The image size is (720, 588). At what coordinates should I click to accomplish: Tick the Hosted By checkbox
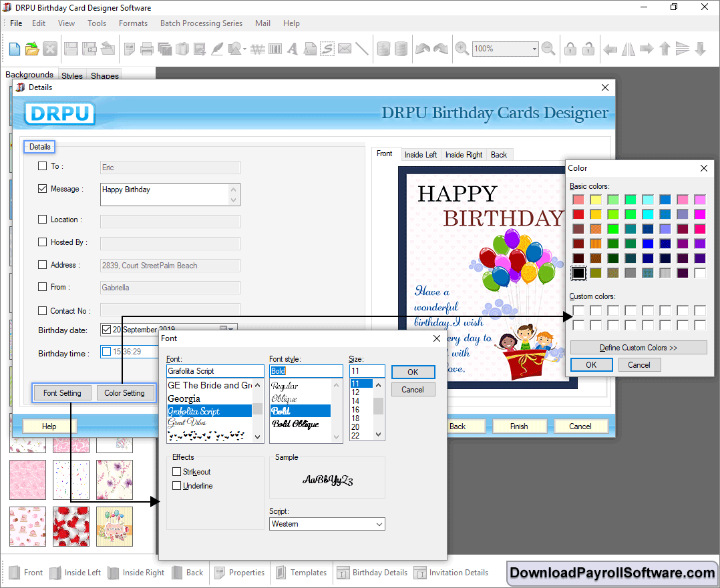tap(42, 242)
